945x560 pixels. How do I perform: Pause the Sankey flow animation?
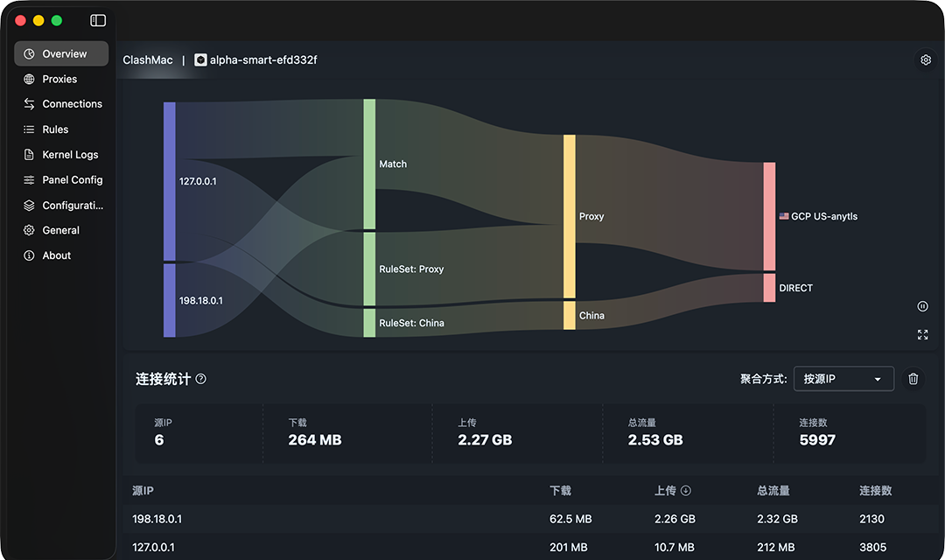pyautogui.click(x=922, y=306)
